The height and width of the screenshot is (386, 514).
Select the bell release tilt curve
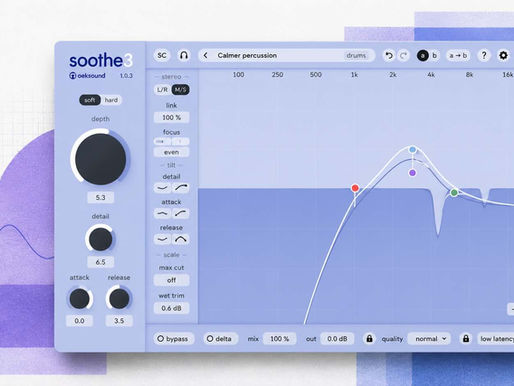tap(181, 239)
